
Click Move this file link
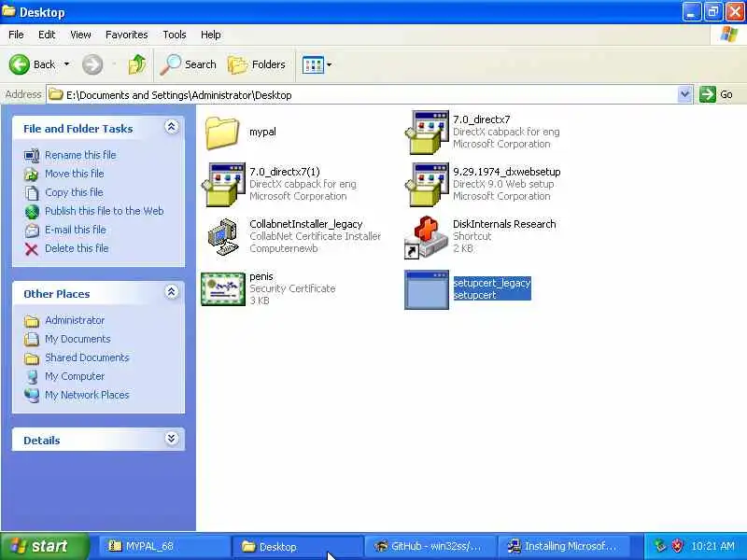coord(75,174)
